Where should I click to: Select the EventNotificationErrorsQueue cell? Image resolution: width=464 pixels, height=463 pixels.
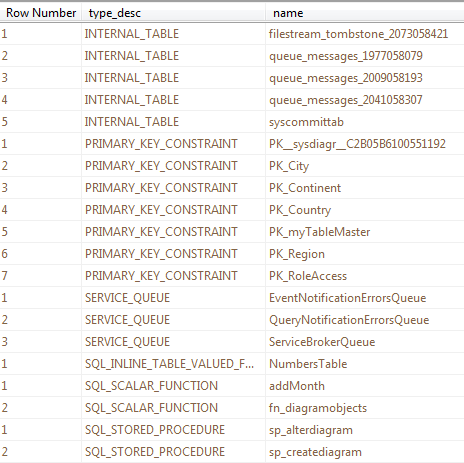tap(365, 298)
